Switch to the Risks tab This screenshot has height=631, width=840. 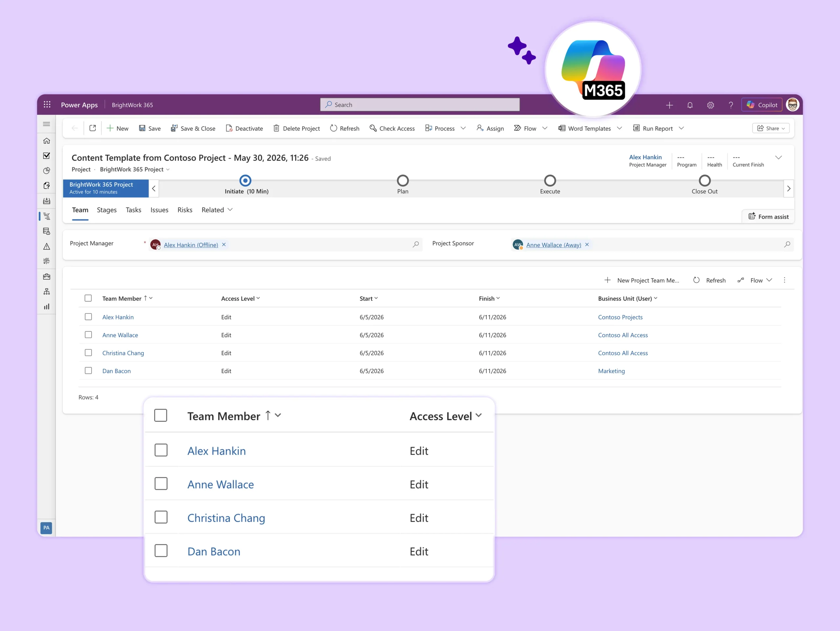pyautogui.click(x=185, y=210)
